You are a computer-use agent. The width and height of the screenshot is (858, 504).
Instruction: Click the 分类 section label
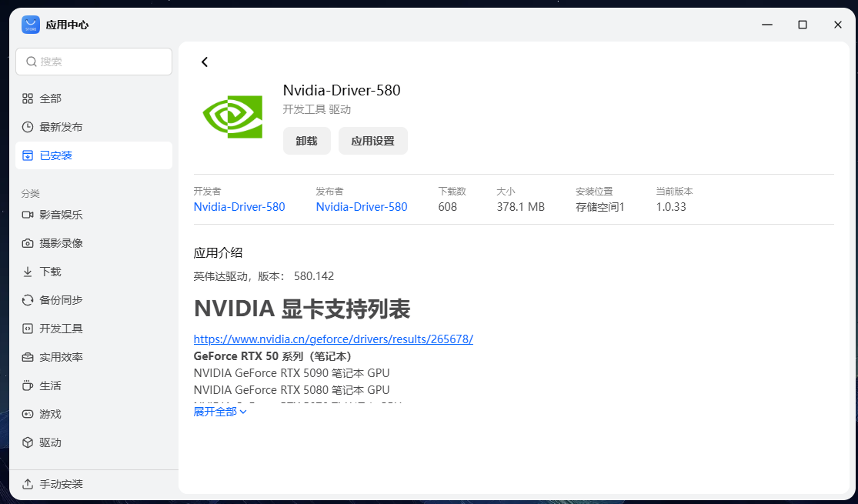31,194
